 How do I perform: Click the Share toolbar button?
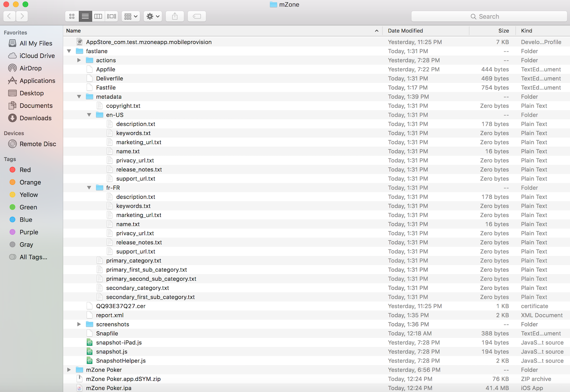[175, 16]
